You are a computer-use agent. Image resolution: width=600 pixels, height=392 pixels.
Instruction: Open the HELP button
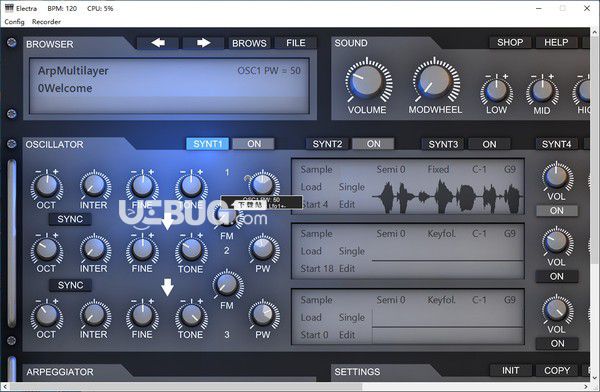click(x=556, y=42)
